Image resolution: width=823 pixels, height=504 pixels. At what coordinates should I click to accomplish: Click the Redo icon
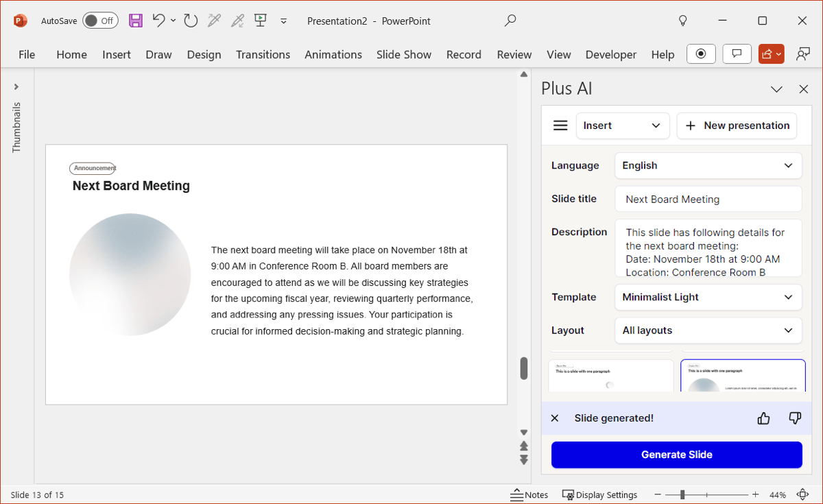pos(191,21)
